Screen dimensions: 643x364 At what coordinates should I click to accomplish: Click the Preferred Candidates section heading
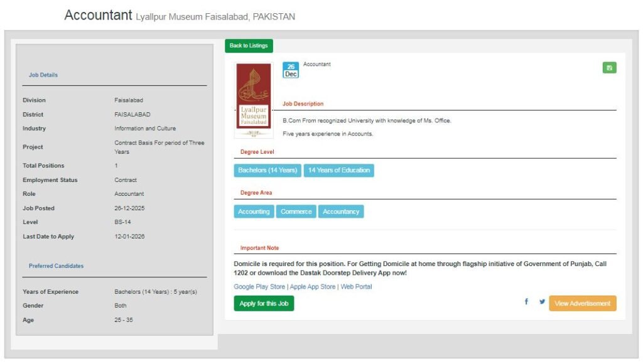pyautogui.click(x=56, y=266)
